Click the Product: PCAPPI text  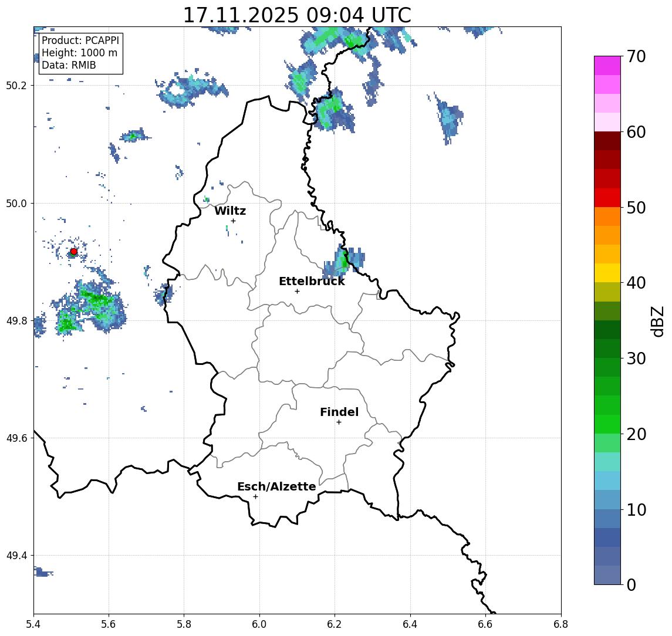tap(80, 40)
